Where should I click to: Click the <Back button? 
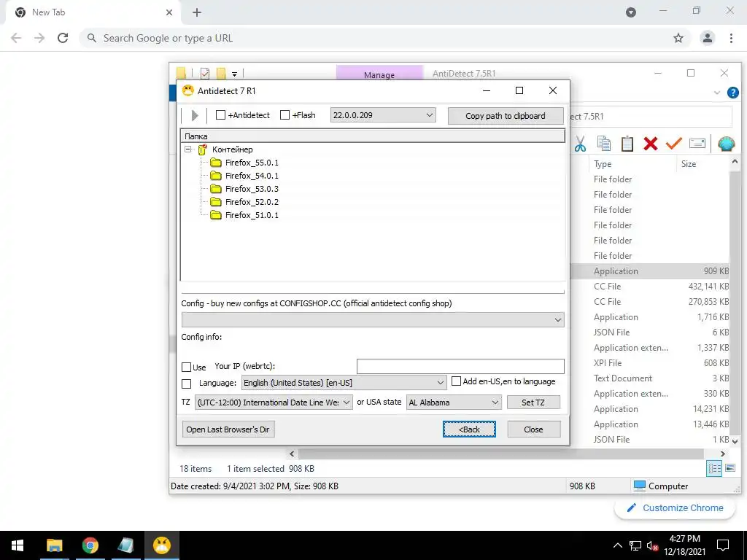click(469, 429)
